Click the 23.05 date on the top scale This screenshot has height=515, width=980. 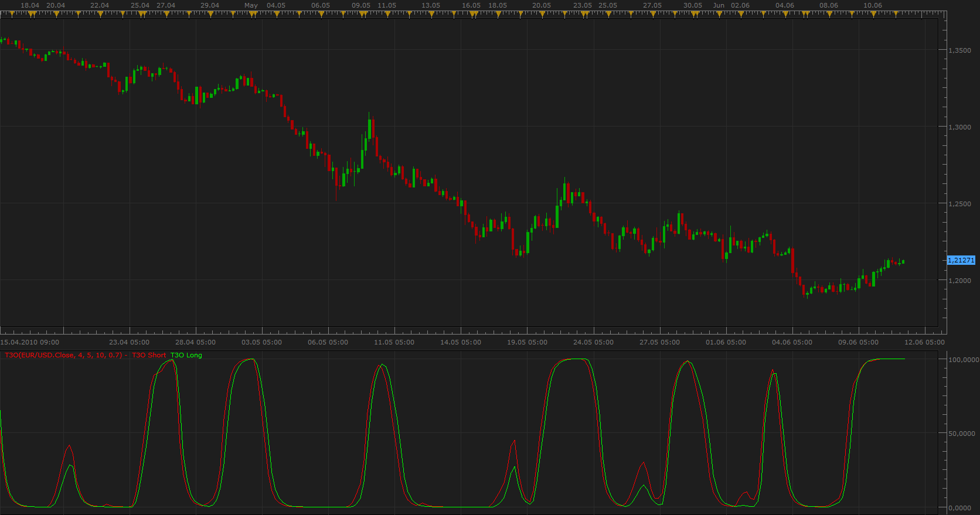583,5
